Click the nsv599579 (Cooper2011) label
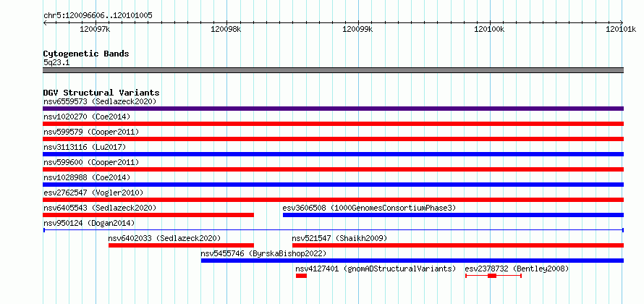Viewport: 644px width, 304px height. pos(91,132)
